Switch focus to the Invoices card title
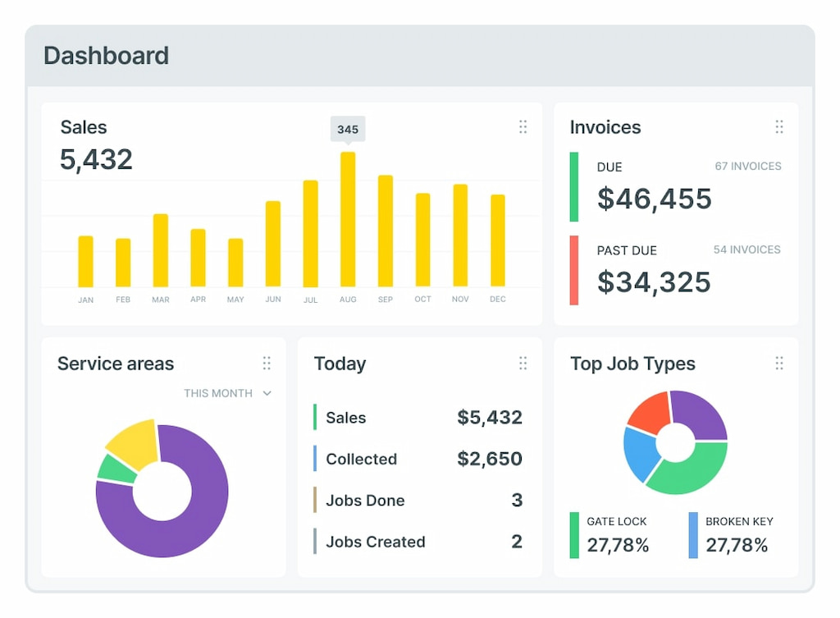Screen dimensions: 840x618 pos(605,127)
